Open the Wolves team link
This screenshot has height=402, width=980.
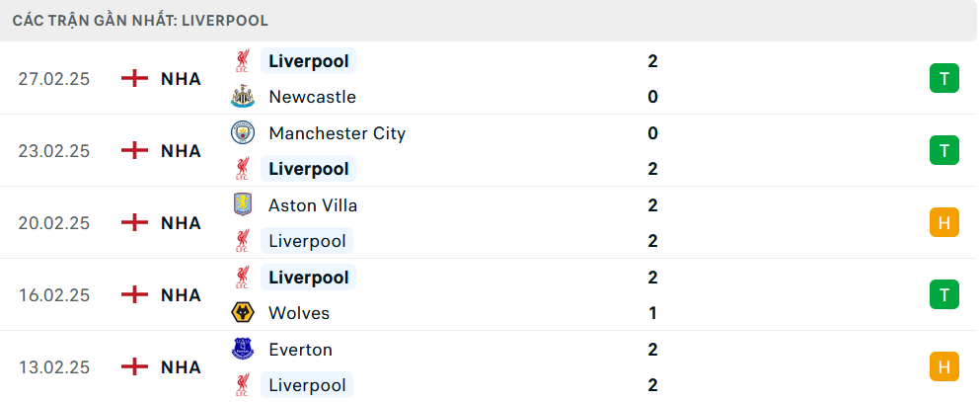[x=299, y=313]
